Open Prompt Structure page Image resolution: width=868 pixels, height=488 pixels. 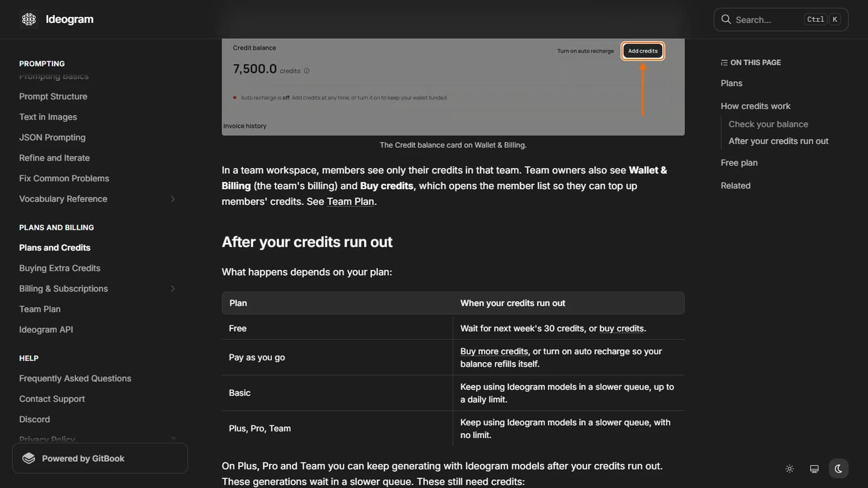coord(53,97)
